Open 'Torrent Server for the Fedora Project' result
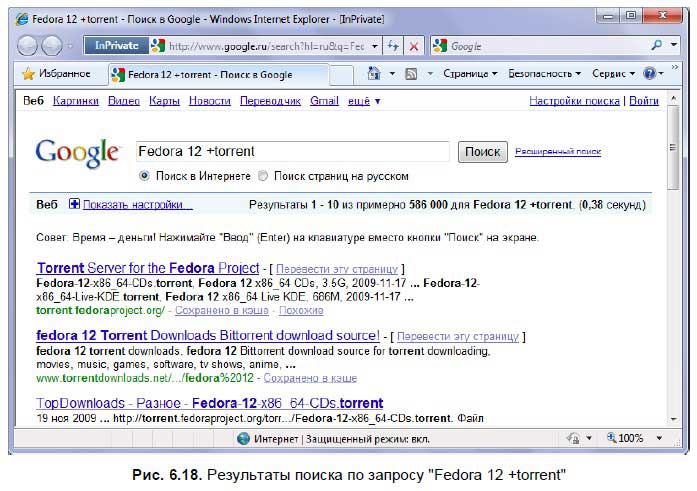Viewport: 697px width, 491px height. (x=147, y=268)
